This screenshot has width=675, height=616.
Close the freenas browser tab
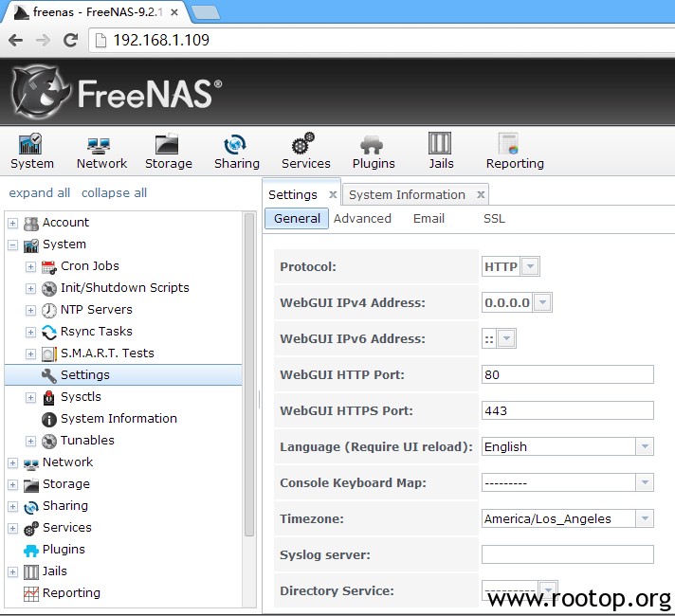pyautogui.click(x=174, y=12)
